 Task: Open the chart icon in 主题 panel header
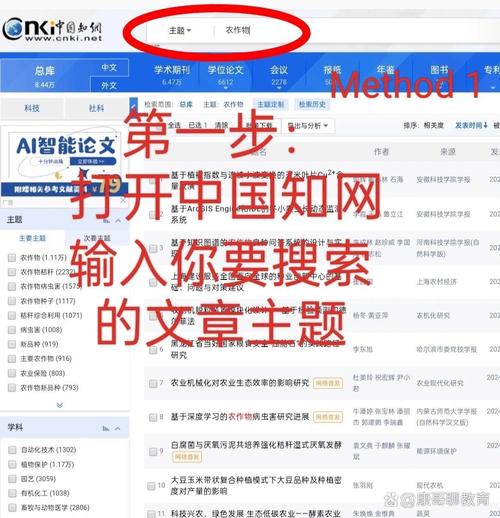(x=106, y=220)
